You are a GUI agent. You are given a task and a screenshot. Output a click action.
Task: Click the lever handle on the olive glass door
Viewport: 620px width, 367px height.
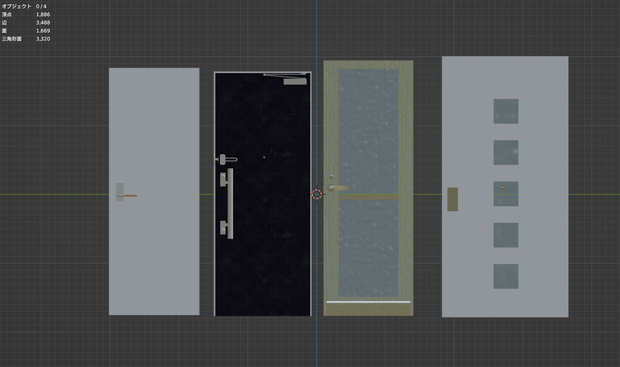(339, 188)
